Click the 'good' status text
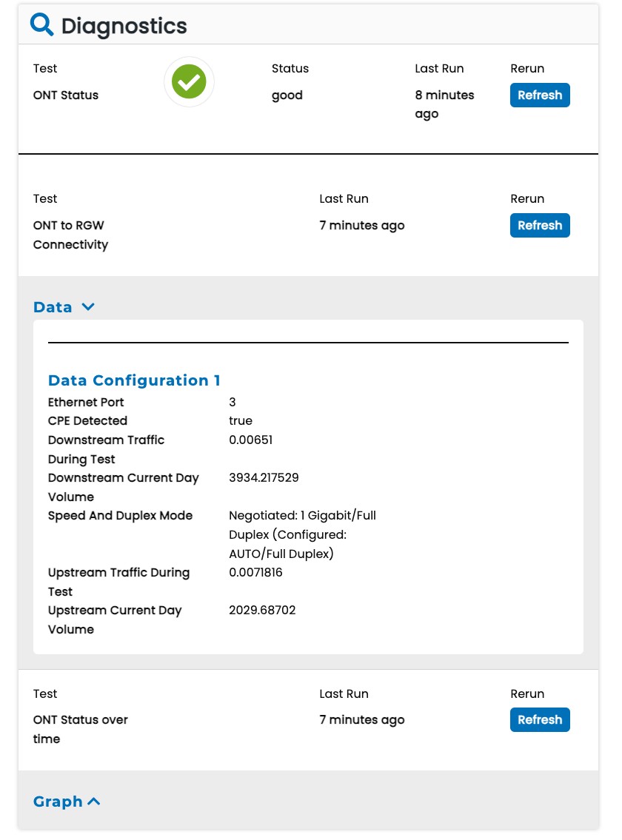 (287, 95)
